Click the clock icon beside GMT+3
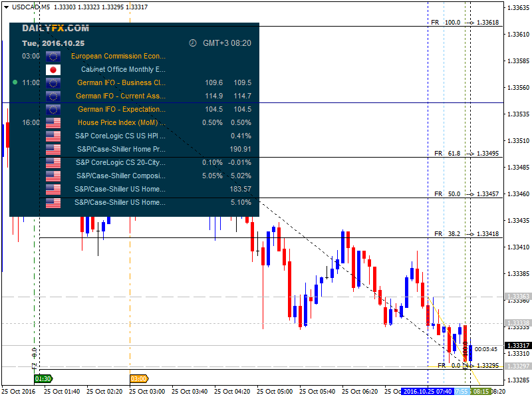532x399 pixels. 193,43
